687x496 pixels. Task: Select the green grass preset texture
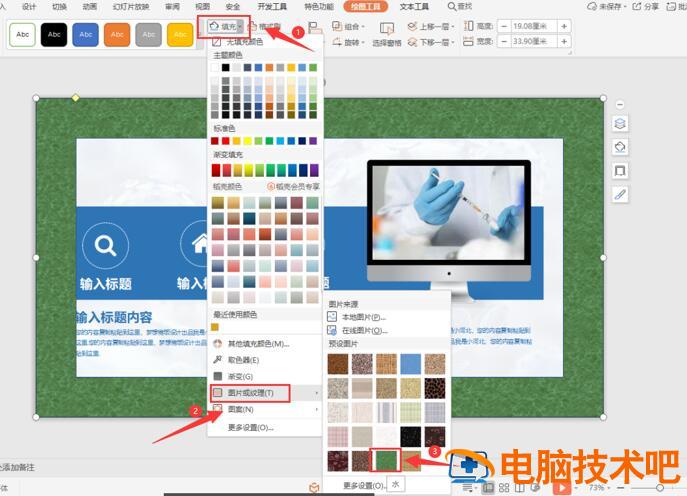tap(386, 460)
